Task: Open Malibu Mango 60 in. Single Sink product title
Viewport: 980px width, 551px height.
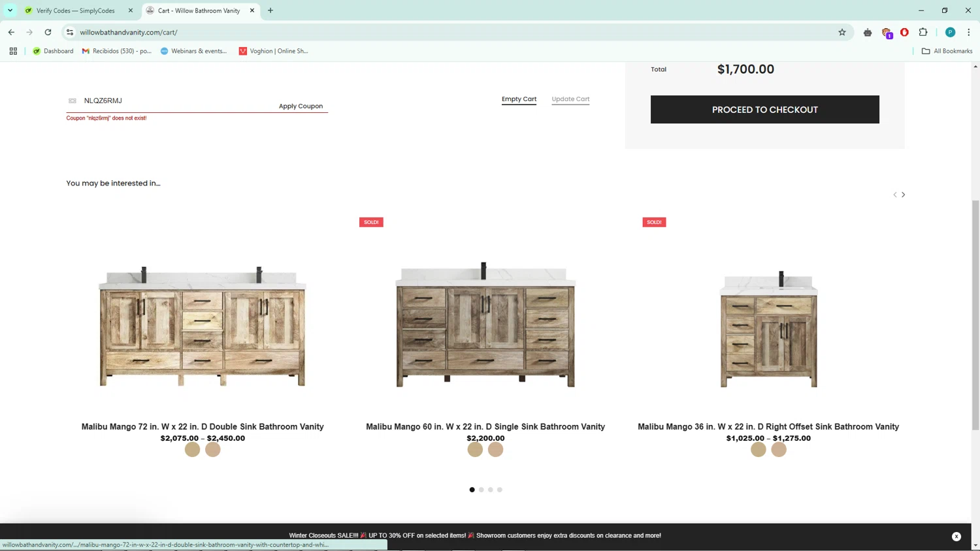Action: click(x=485, y=426)
